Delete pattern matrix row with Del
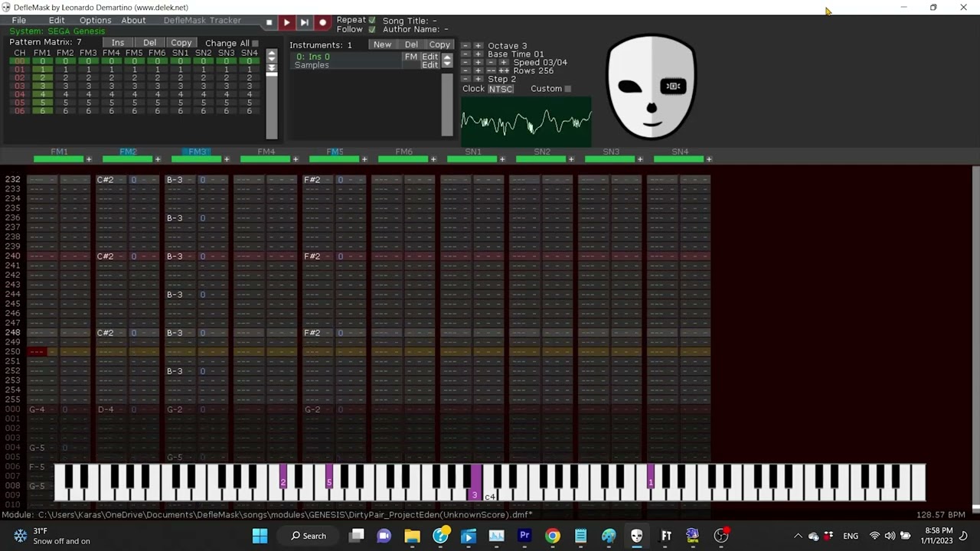980x551 pixels. click(149, 43)
